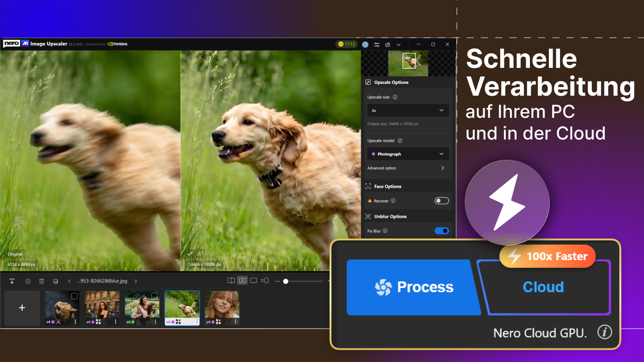Viewport: 644px width, 362px height.
Task: Click the navigator preview box on the dog
Action: pos(409,61)
